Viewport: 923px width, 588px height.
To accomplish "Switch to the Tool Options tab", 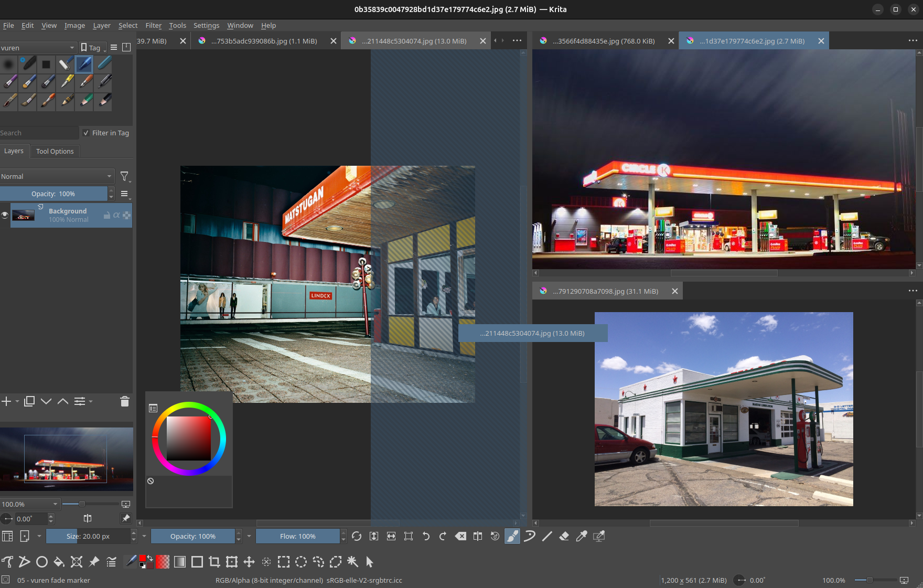I will (x=55, y=151).
